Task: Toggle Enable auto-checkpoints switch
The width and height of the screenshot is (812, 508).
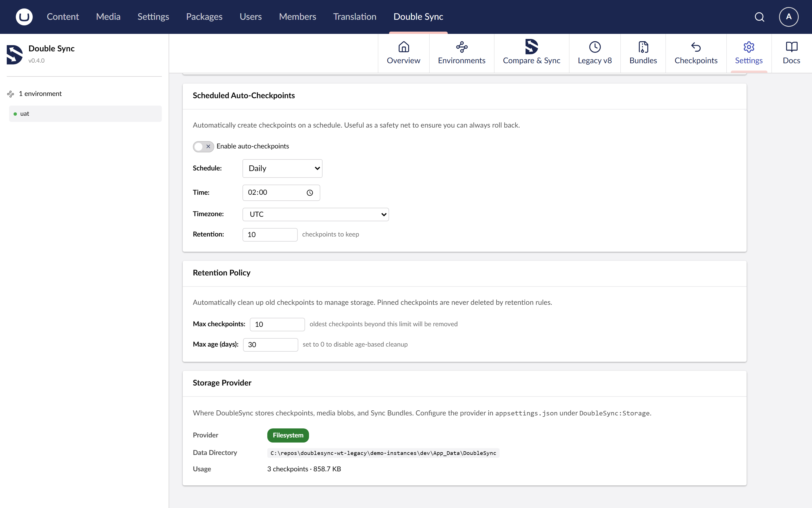Action: pyautogui.click(x=203, y=146)
